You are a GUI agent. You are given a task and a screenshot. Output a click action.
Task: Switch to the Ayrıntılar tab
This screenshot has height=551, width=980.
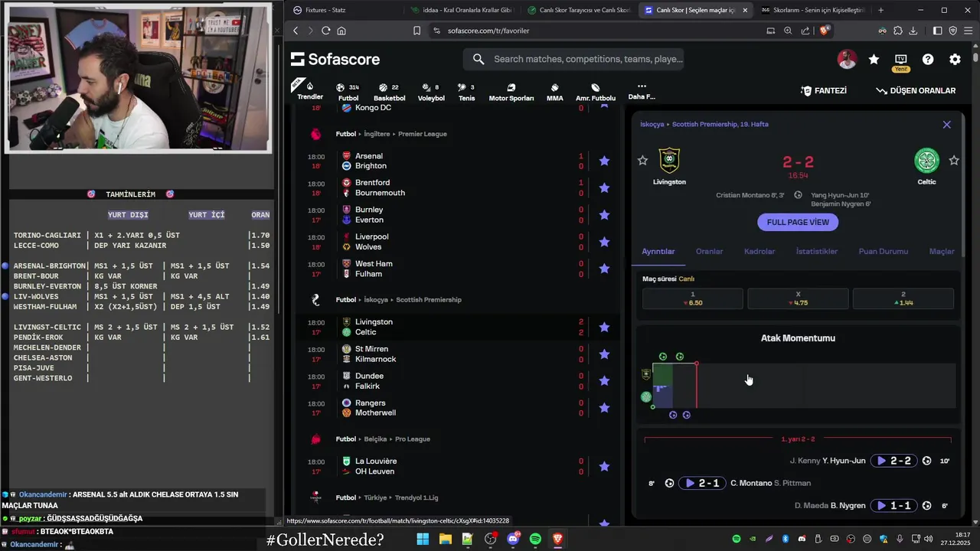point(658,251)
